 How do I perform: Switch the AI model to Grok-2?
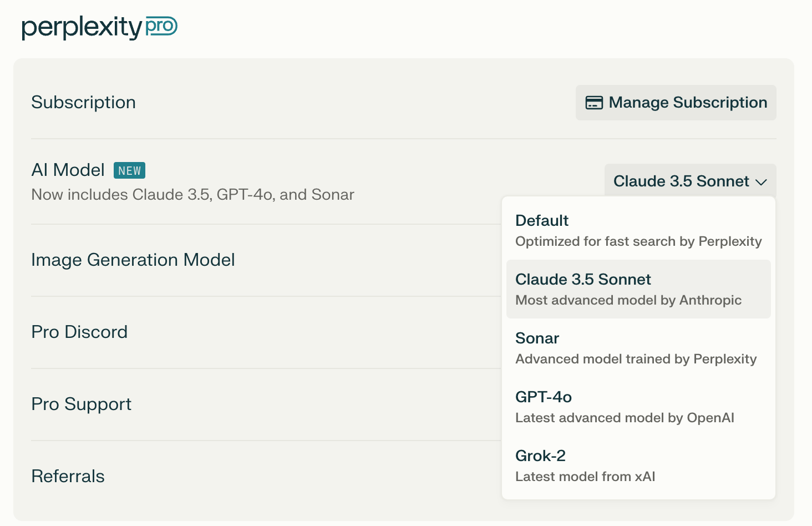pyautogui.click(x=638, y=466)
